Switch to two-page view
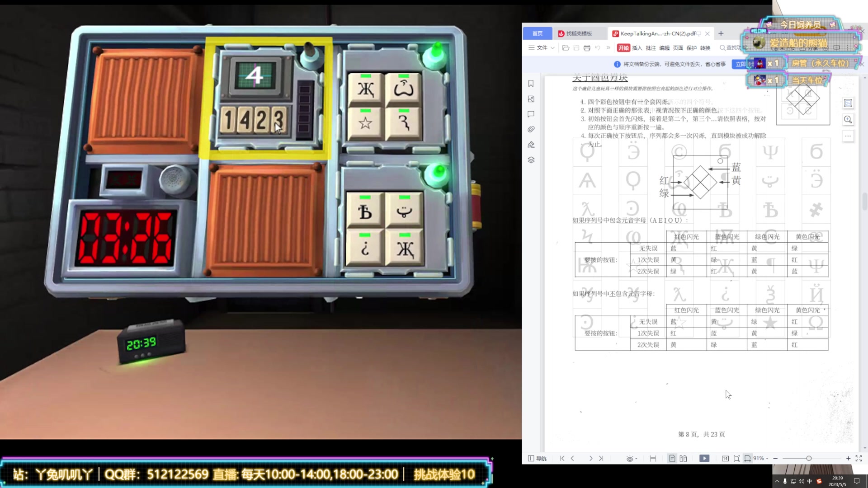Image resolution: width=868 pixels, height=488 pixels. click(683, 458)
